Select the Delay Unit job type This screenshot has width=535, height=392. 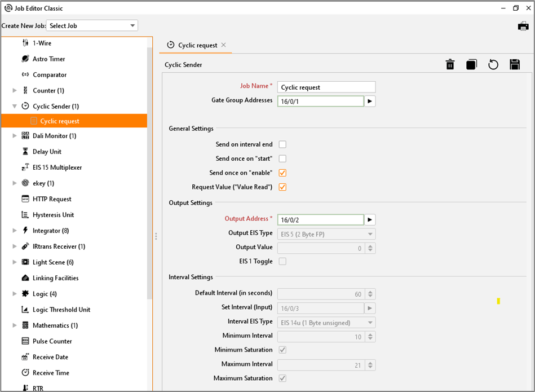[47, 152]
